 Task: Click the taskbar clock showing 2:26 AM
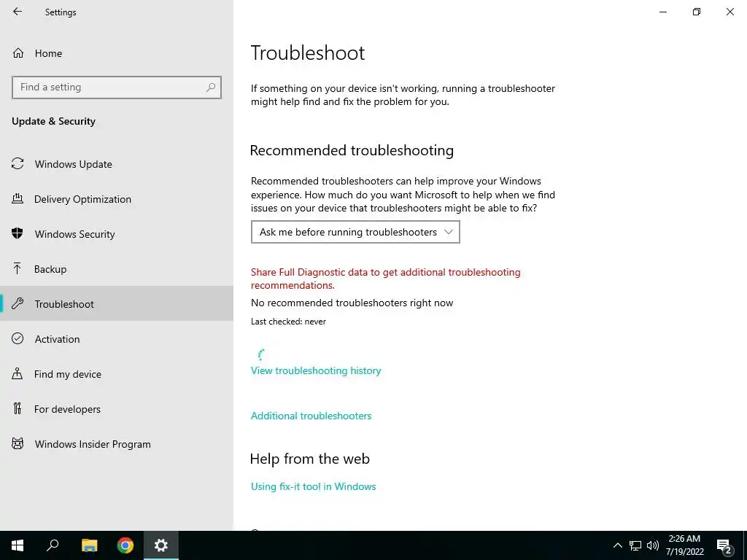(684, 545)
